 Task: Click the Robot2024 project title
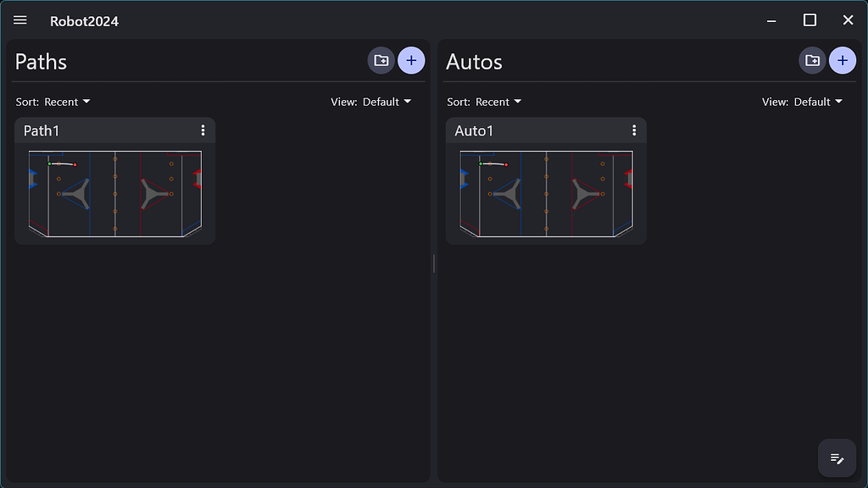[82, 20]
